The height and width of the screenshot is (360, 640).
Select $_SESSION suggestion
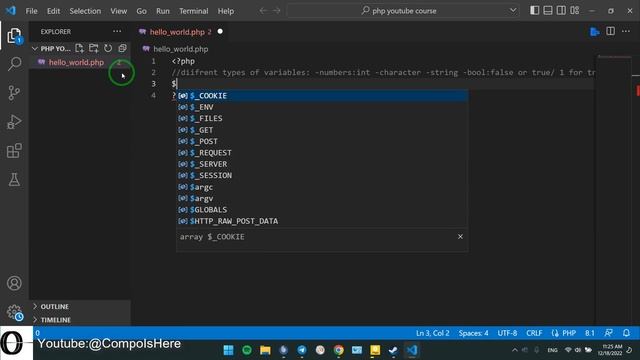322,176
